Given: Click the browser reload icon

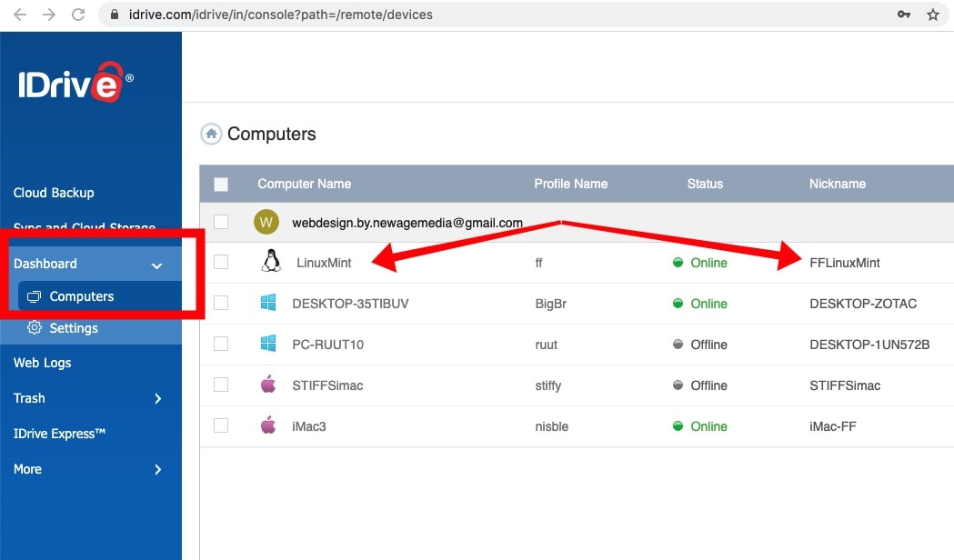Looking at the screenshot, I should (x=78, y=15).
